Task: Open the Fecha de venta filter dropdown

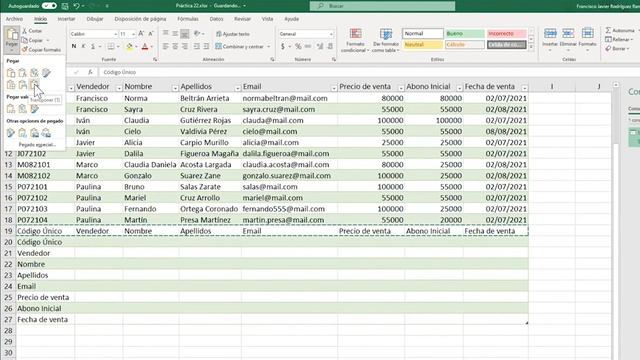Action: tap(524, 87)
